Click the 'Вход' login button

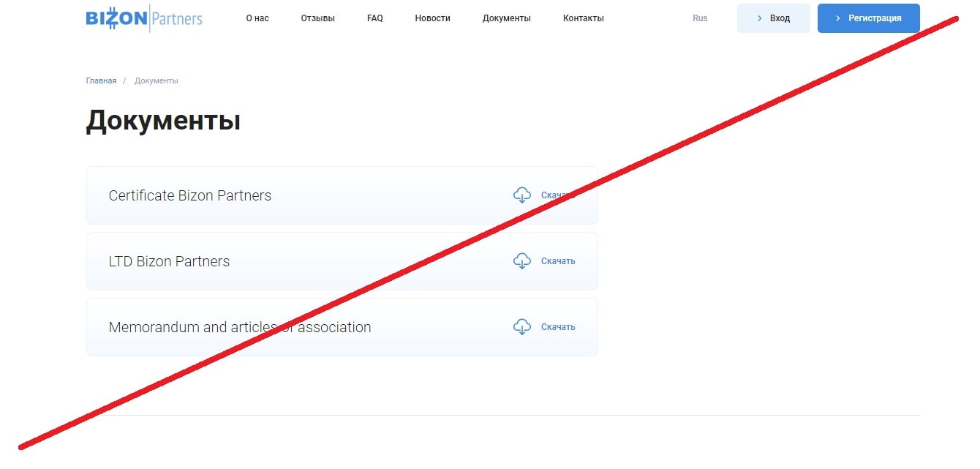pyautogui.click(x=774, y=18)
